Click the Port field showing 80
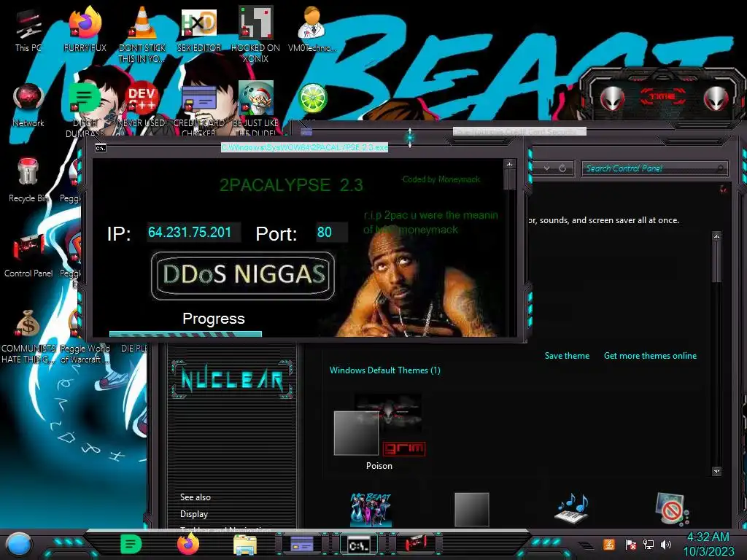The image size is (747, 560). (x=332, y=233)
